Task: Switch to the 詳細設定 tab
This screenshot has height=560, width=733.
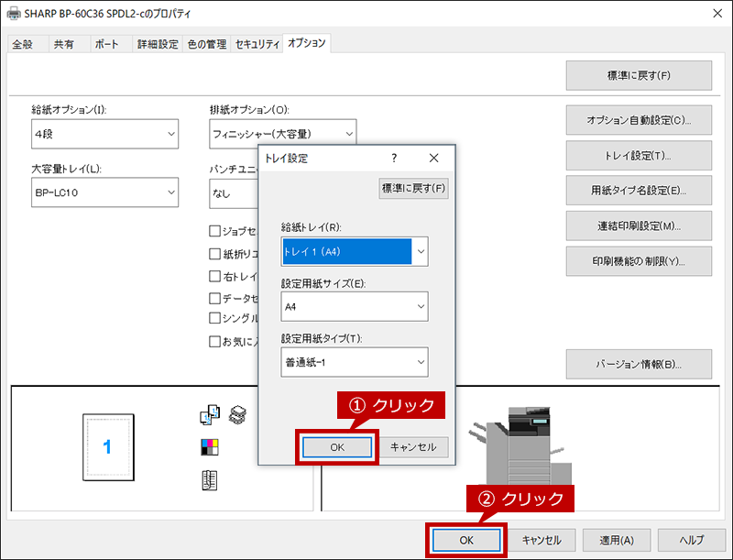Action: pos(158,44)
